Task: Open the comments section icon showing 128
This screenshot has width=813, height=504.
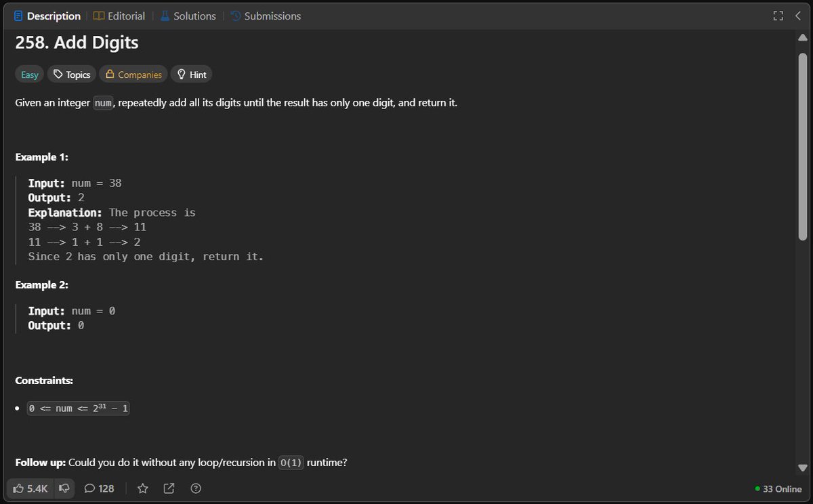Action: pos(99,488)
